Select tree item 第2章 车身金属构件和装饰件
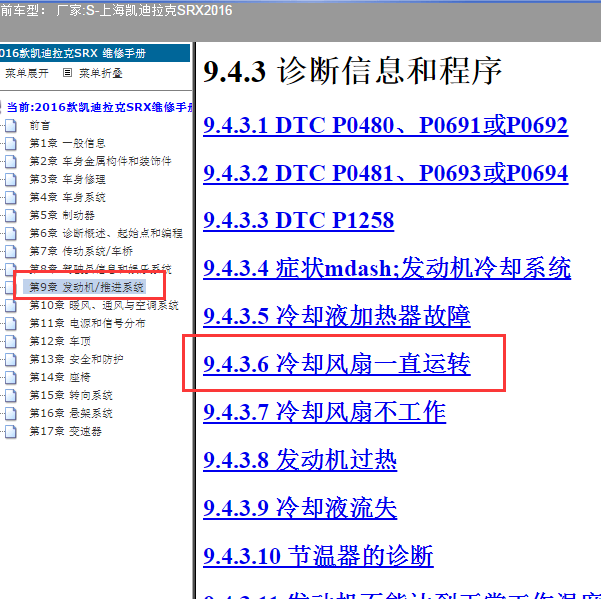The image size is (601, 599). tap(100, 161)
